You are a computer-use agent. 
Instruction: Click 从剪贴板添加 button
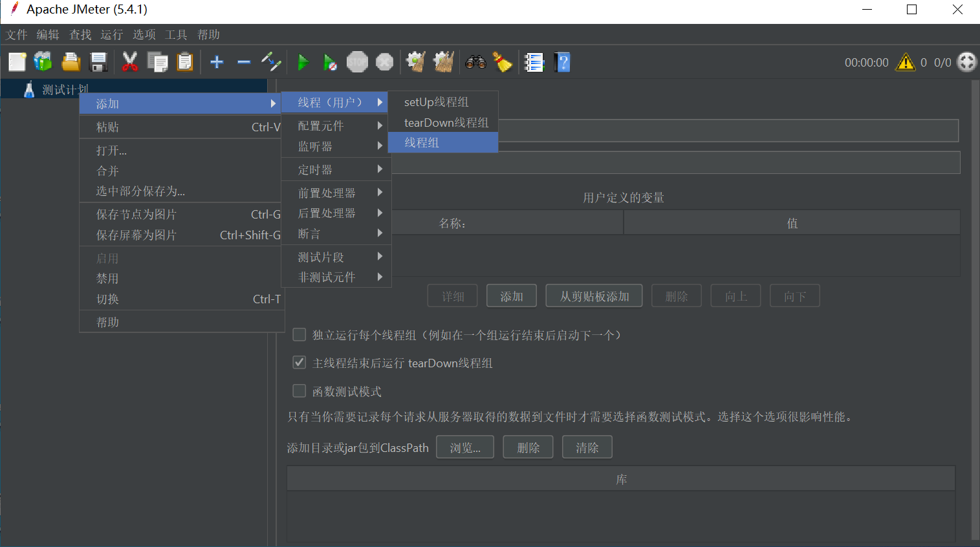pyautogui.click(x=594, y=296)
